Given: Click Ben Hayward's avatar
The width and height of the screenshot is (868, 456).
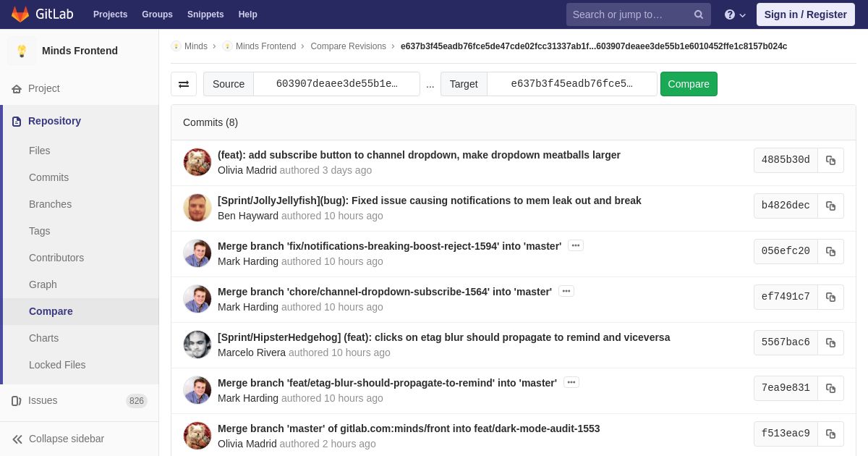Looking at the screenshot, I should [197, 208].
